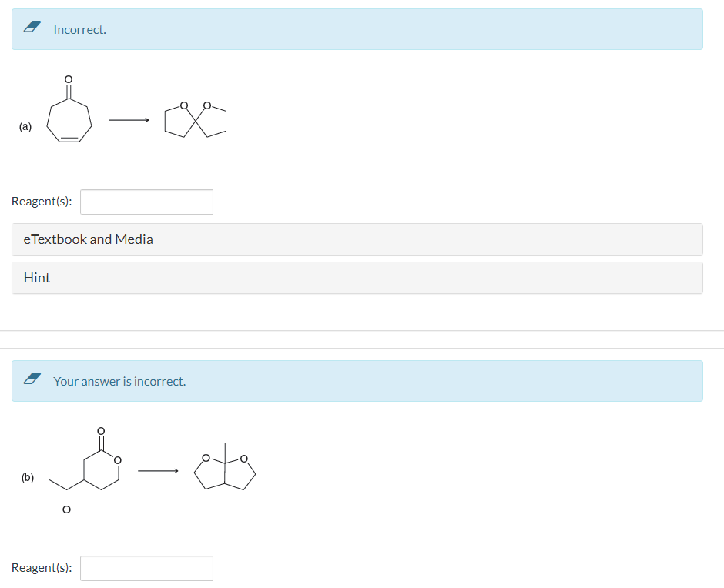This screenshot has height=588, width=724.
Task: Select the part (a) label
Action: (x=25, y=126)
